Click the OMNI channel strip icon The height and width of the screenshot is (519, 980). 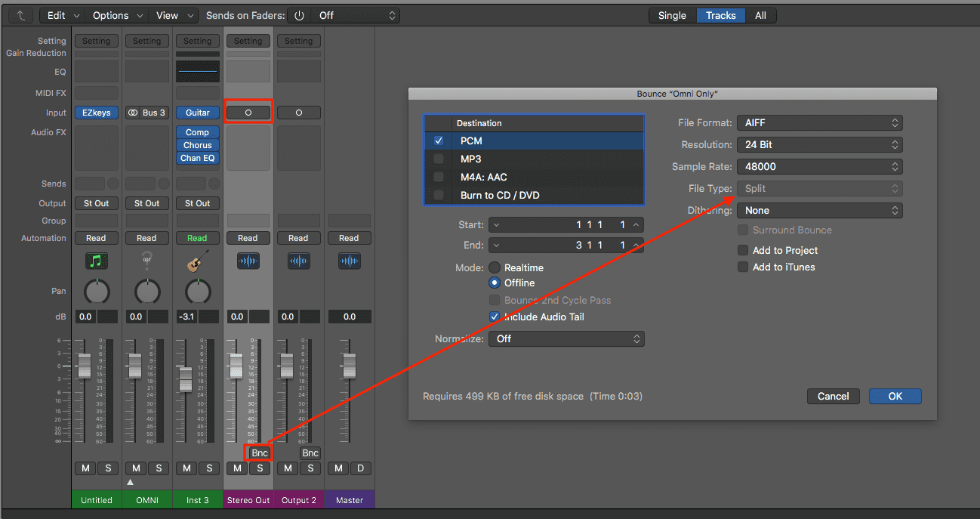pos(146,261)
